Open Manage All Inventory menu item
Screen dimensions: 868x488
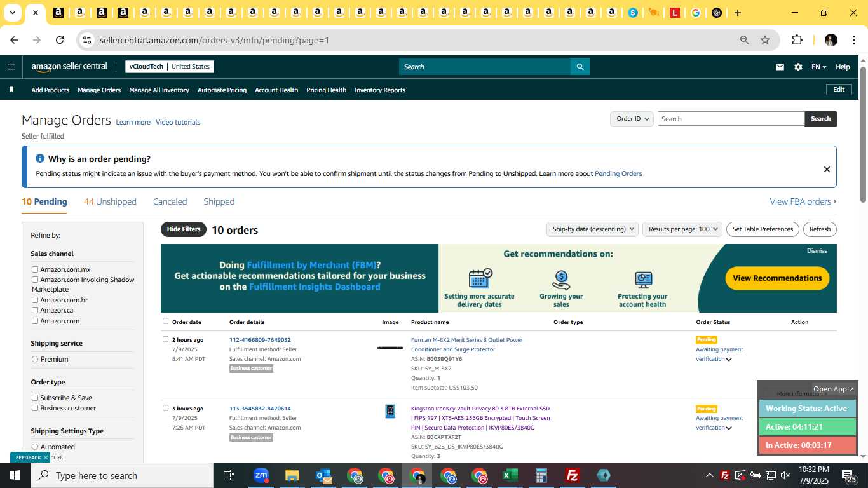159,90
